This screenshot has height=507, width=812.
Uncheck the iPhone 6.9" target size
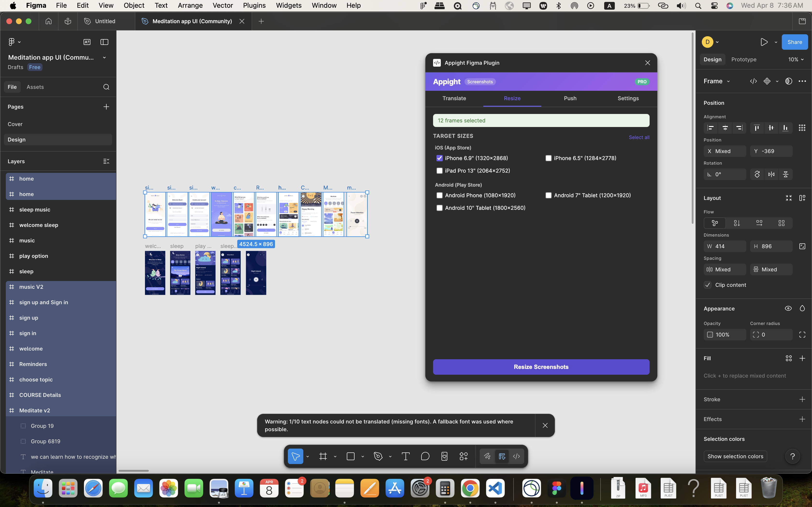click(440, 158)
